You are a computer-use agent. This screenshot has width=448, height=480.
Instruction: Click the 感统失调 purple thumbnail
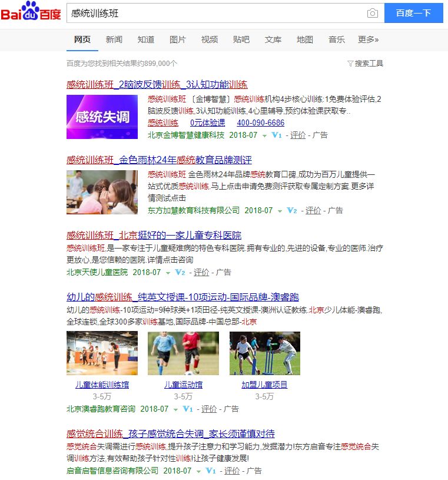tap(102, 117)
